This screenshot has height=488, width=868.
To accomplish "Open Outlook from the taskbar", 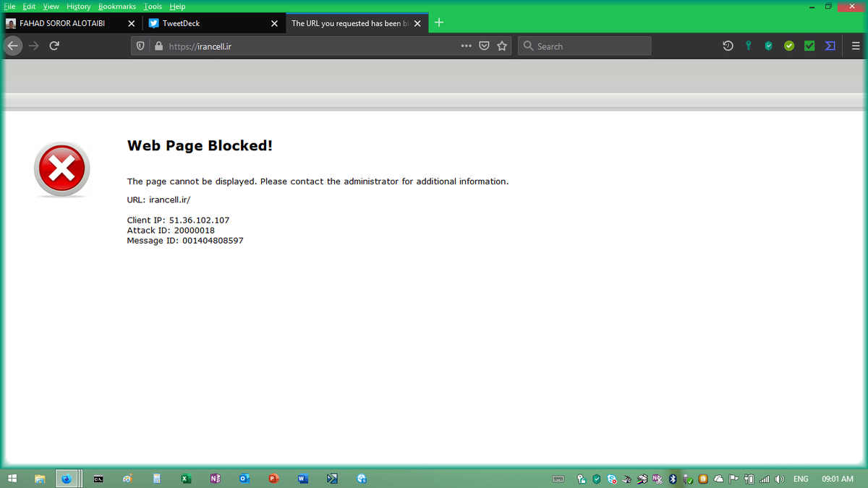I will [x=244, y=479].
